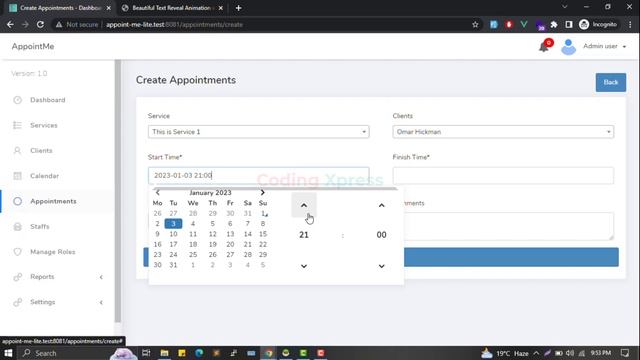Expand the Reports submenu chevron
Viewport: 640px width, 360px height.
(101, 277)
